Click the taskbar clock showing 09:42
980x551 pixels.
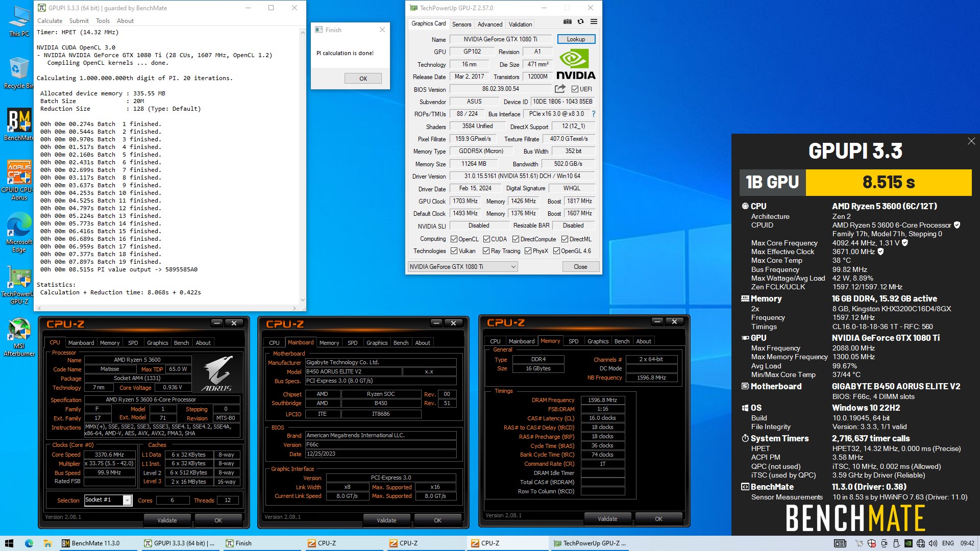point(967,543)
